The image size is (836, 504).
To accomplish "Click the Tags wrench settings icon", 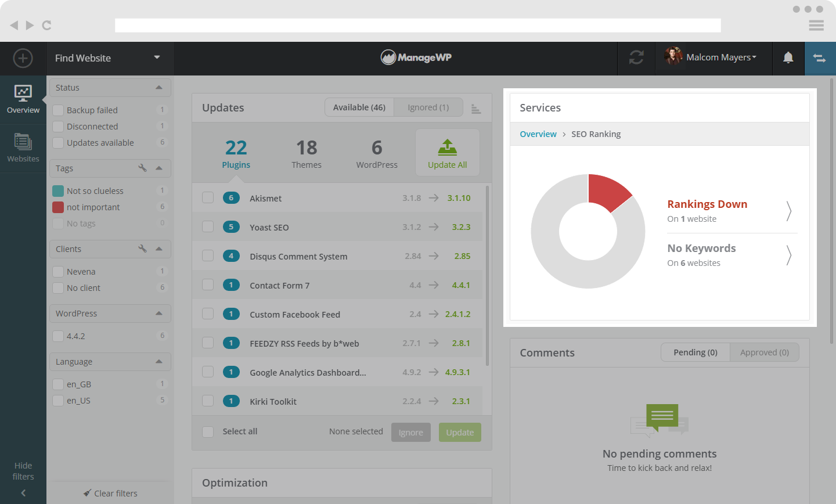I will tap(142, 168).
